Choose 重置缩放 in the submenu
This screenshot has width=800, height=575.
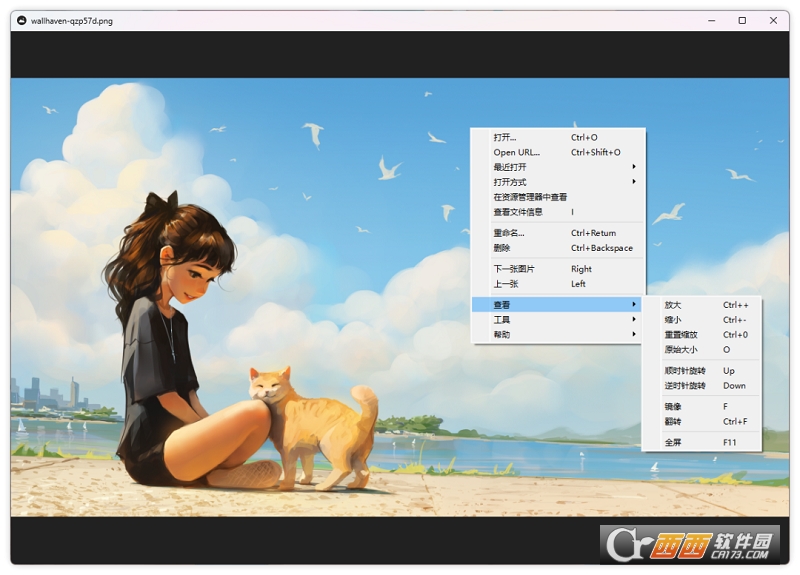tap(702, 335)
